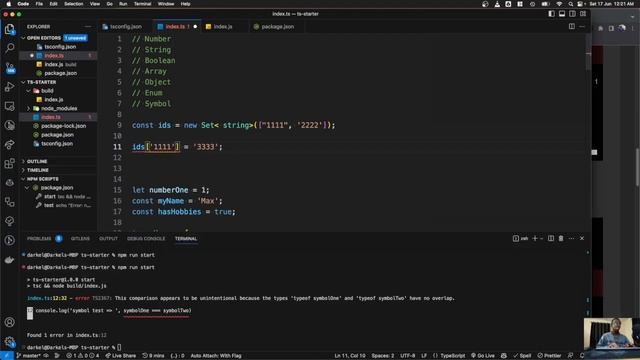Open Accounts menu in activity bar
The image size is (640, 360).
coord(9,322)
